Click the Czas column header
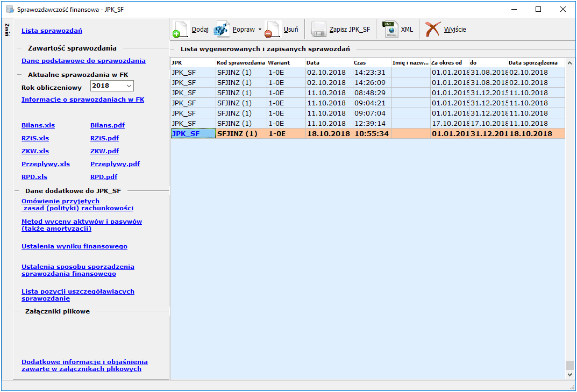Viewport: 577px width, 392px height. click(373, 62)
